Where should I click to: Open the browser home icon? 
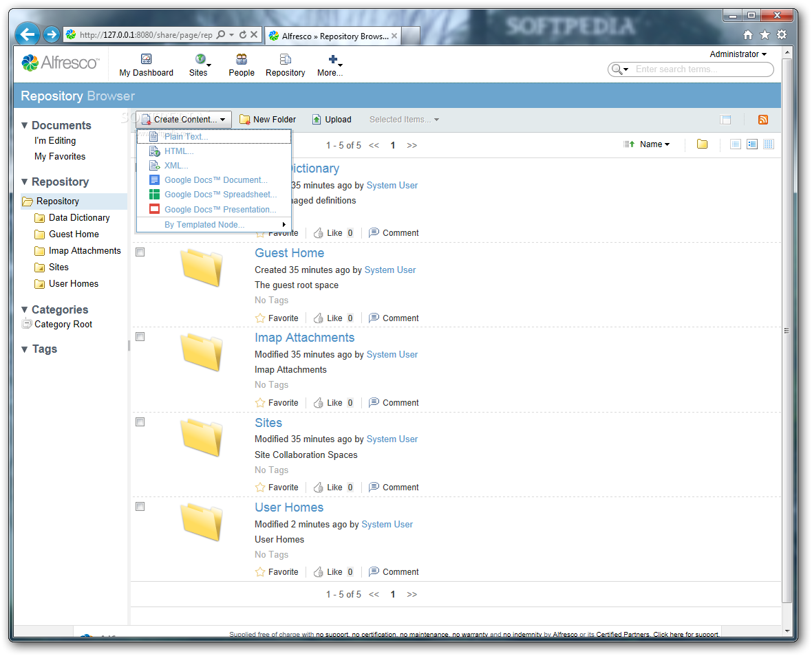coord(747,34)
